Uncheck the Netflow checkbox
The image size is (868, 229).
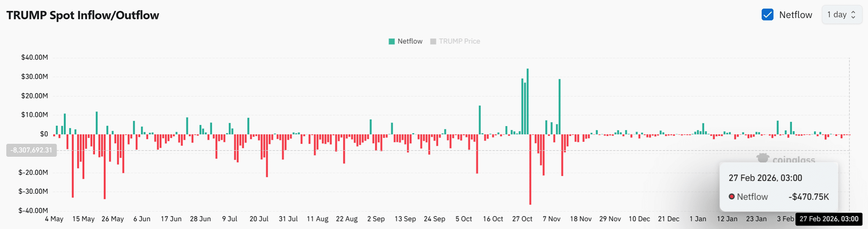[767, 15]
